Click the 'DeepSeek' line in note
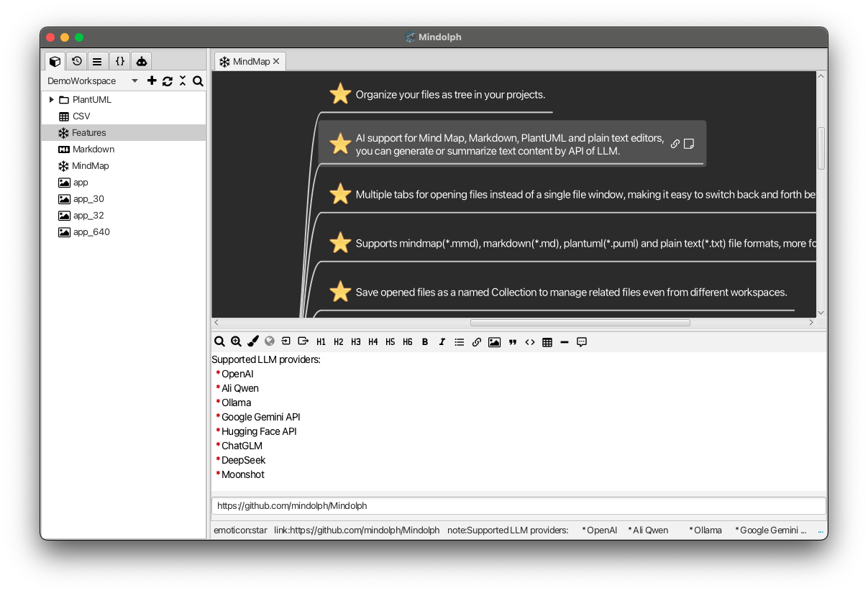The width and height of the screenshot is (868, 593). tap(244, 460)
